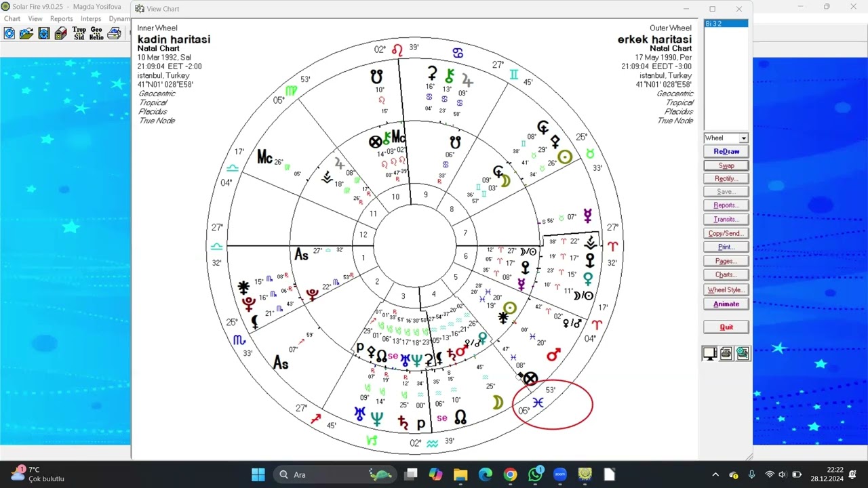Click the Swap button
The width and height of the screenshot is (868, 488).
[726, 165]
